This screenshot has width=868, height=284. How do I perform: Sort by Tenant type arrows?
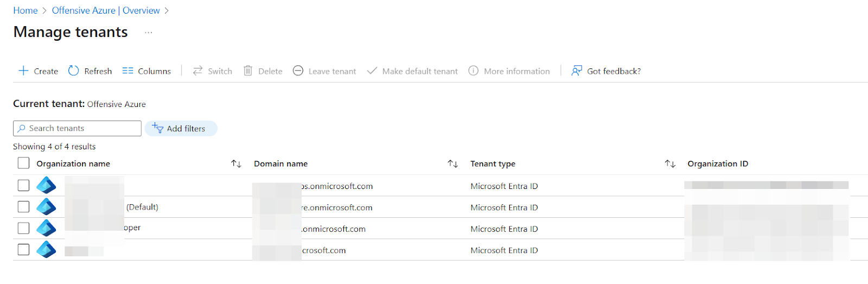click(x=670, y=163)
